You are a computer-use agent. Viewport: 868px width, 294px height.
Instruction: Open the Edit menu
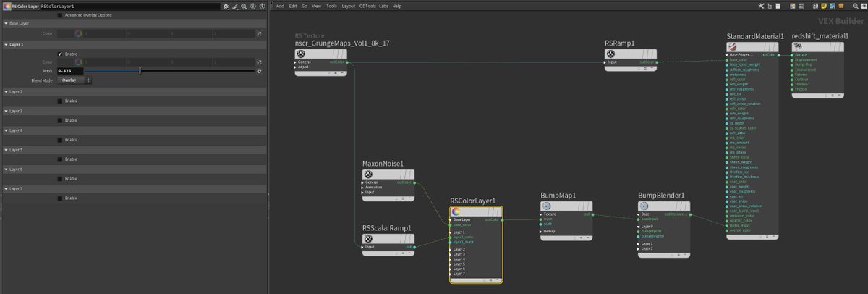point(292,6)
